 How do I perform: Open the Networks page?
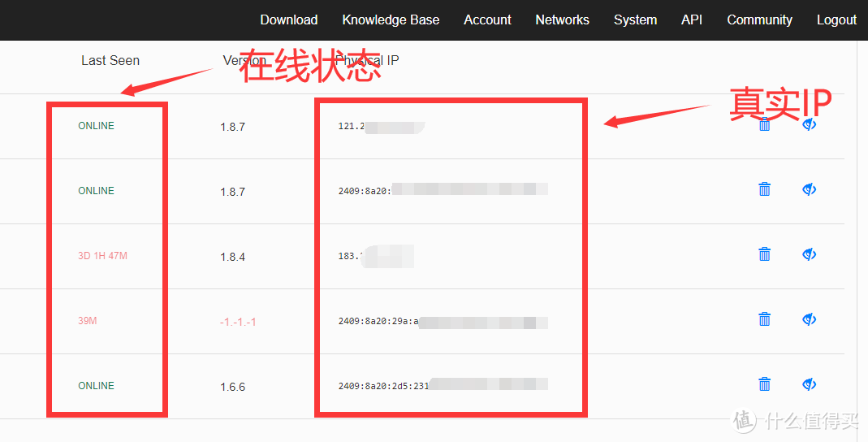[562, 20]
